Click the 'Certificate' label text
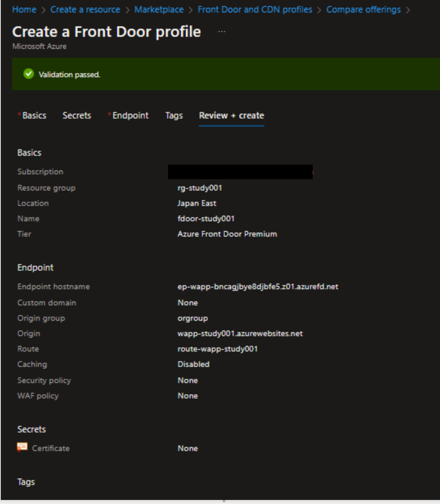The image size is (440, 504). [x=51, y=449]
